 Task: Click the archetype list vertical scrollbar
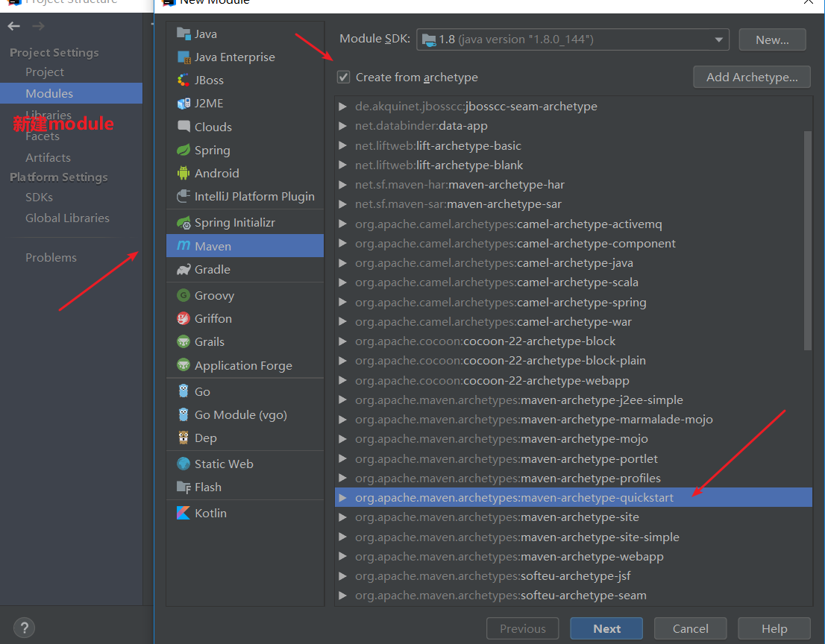tap(807, 239)
